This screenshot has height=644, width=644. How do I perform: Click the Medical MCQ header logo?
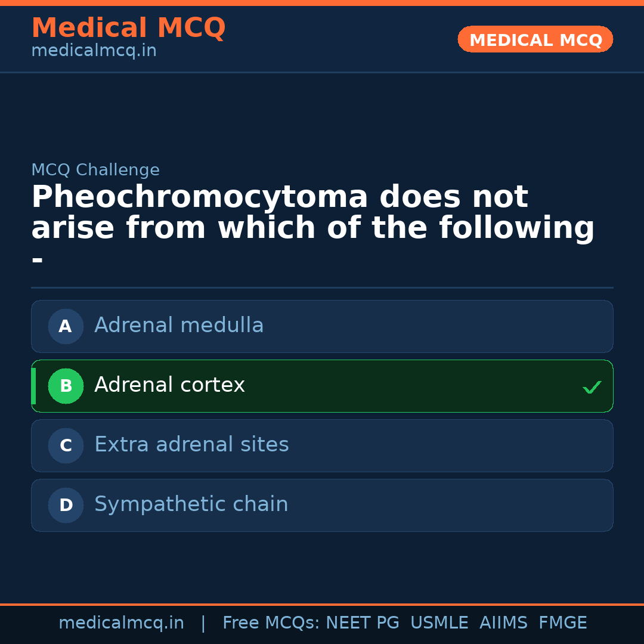[128, 27]
